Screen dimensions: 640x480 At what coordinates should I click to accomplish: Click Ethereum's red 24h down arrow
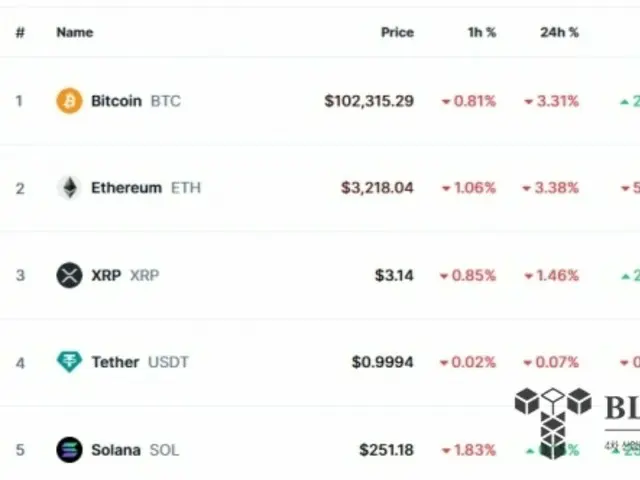point(527,188)
